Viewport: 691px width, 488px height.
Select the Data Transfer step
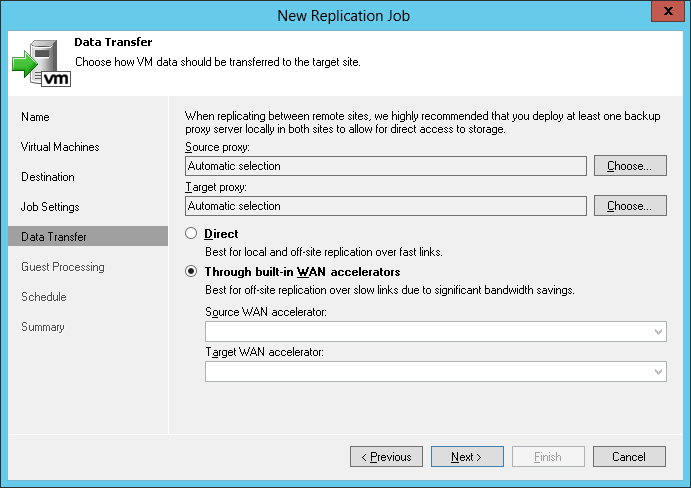(54, 237)
